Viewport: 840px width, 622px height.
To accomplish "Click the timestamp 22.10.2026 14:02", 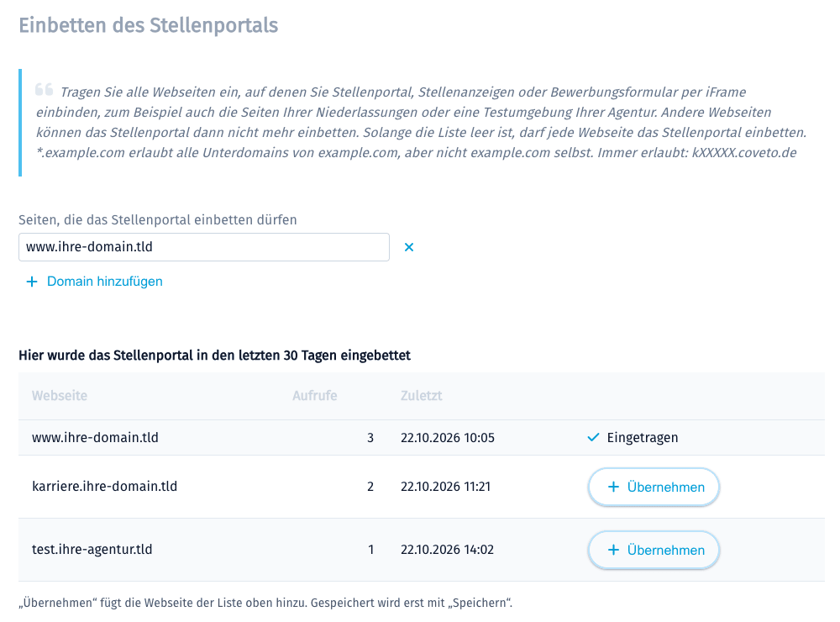I will [x=447, y=550].
